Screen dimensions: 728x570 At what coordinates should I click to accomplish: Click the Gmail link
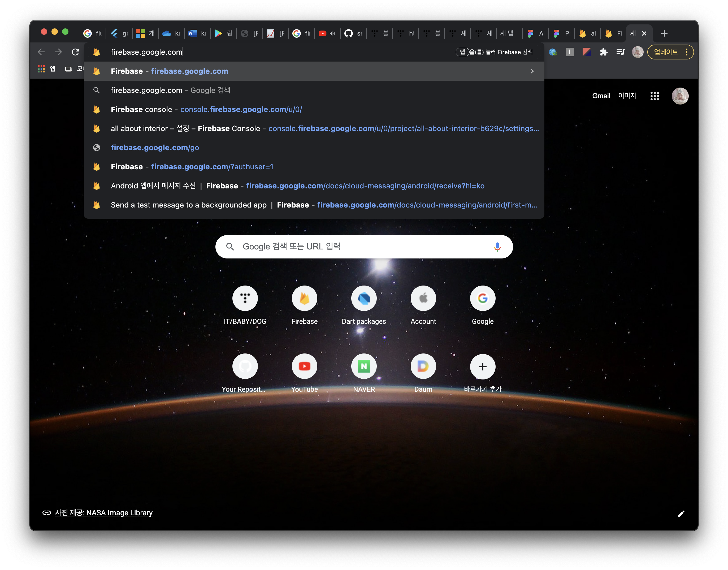click(x=601, y=96)
